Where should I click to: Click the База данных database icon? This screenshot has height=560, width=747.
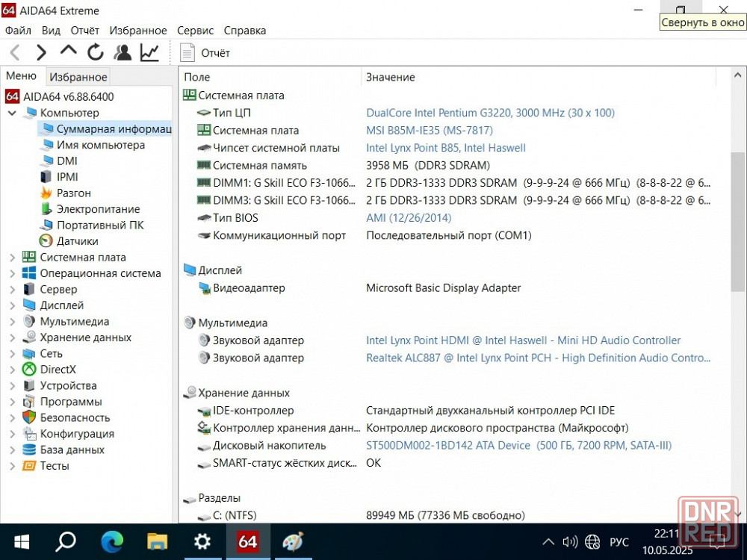point(29,449)
